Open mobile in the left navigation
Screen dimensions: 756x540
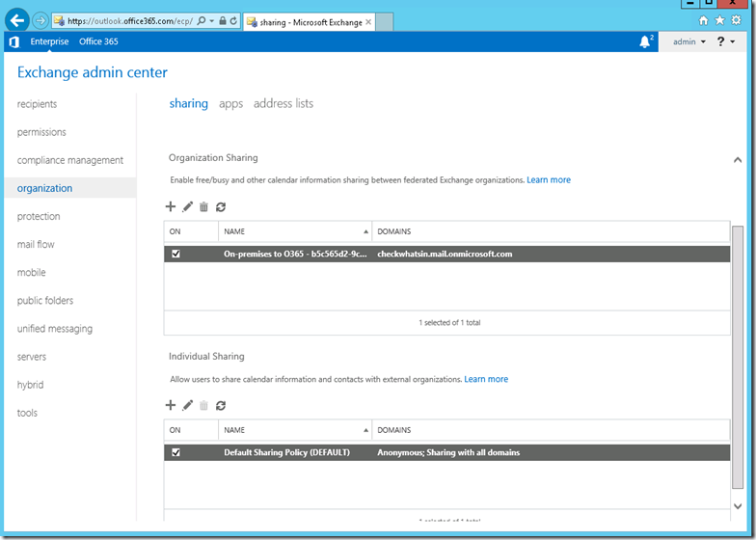[x=31, y=272]
